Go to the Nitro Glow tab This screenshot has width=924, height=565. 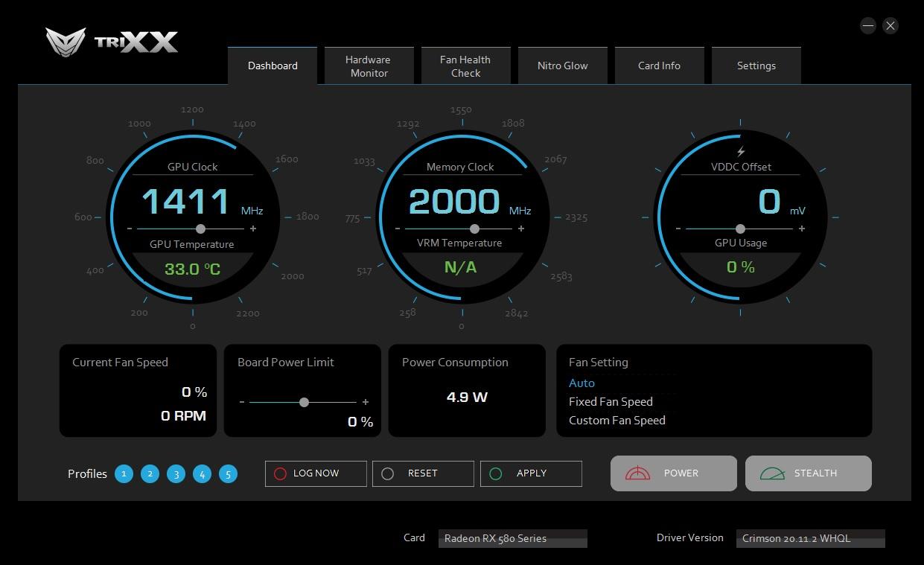point(562,66)
